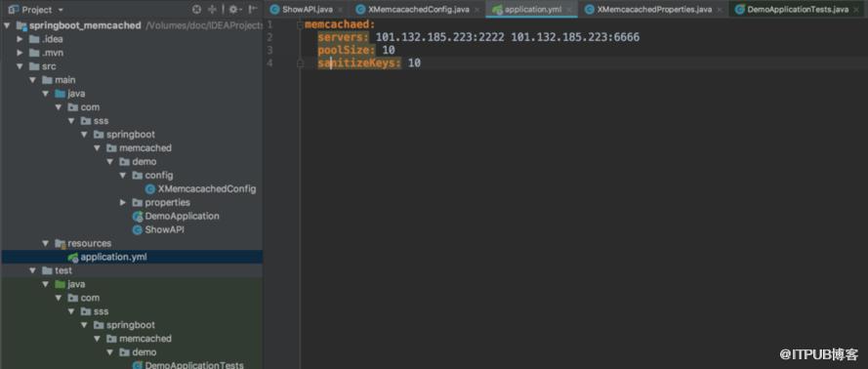868x369 pixels.
Task: Close the XMemcacachedConfig.java tab
Action: pyautogui.click(x=476, y=10)
